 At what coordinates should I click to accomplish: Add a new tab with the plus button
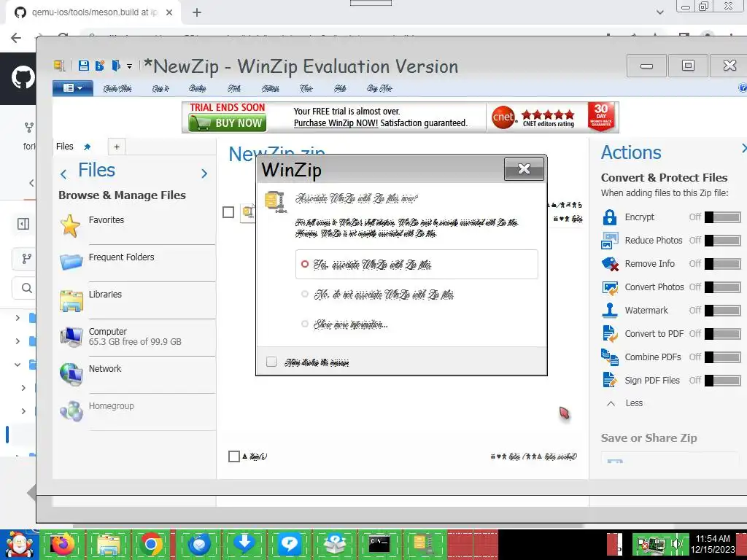[x=117, y=147]
